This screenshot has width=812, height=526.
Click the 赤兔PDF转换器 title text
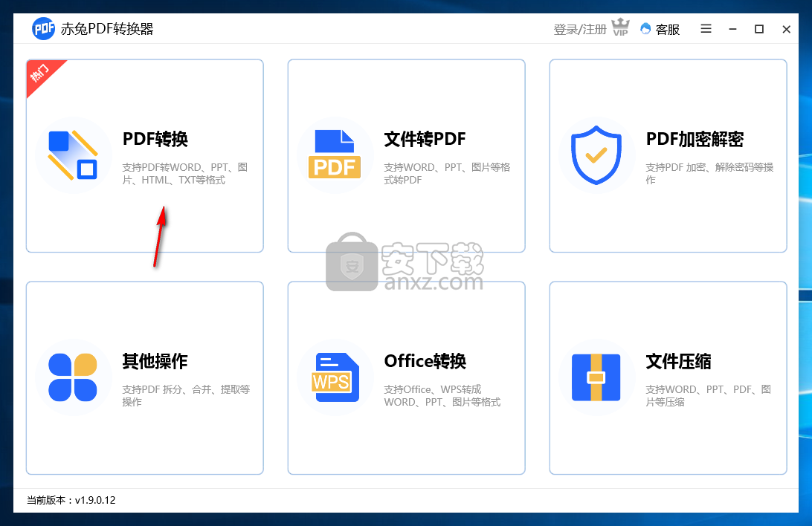[107, 29]
